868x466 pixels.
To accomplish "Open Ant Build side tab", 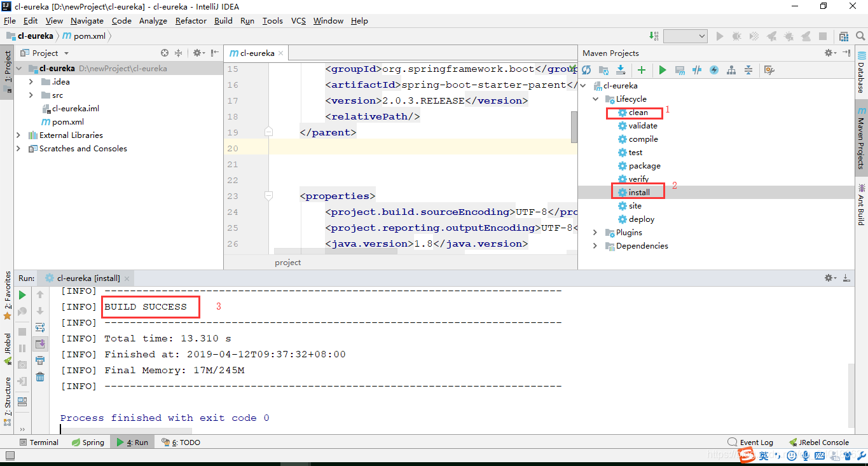I will click(x=861, y=204).
